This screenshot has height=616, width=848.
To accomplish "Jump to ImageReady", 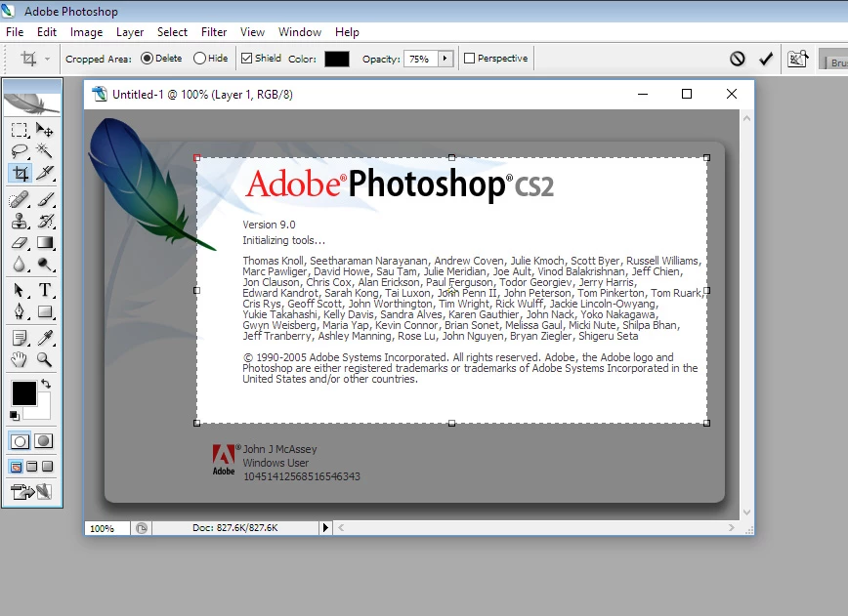I will 31,492.
